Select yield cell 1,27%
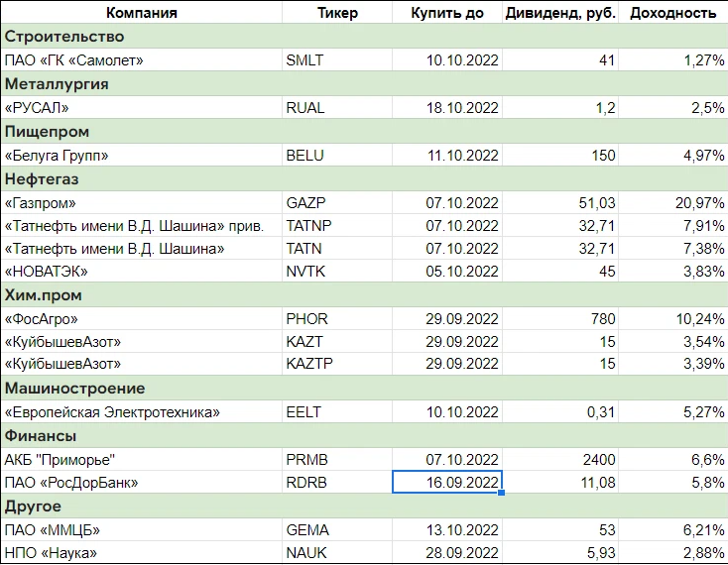This screenshot has width=728, height=565. click(x=672, y=59)
